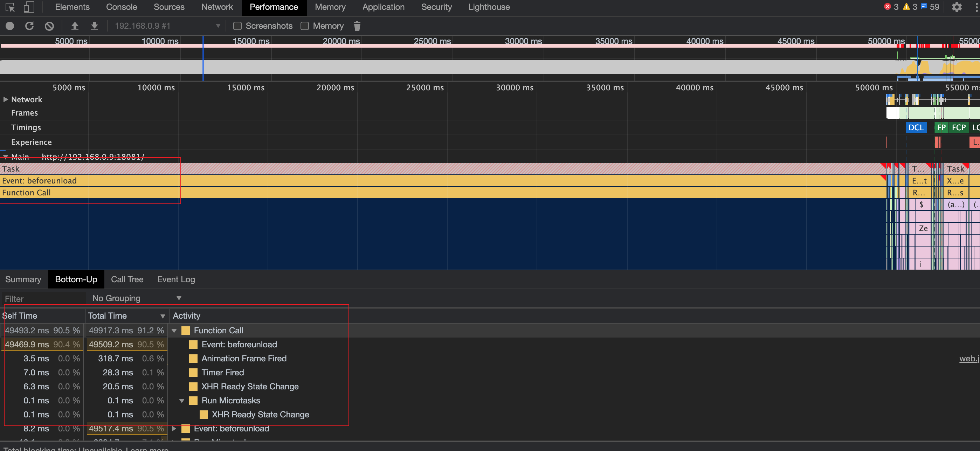
Task: Switch to the Sources tab
Action: [169, 7]
